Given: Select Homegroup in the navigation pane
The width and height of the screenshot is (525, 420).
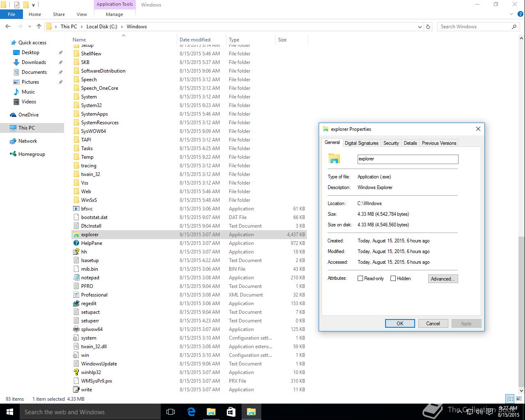Looking at the screenshot, I should 32,154.
